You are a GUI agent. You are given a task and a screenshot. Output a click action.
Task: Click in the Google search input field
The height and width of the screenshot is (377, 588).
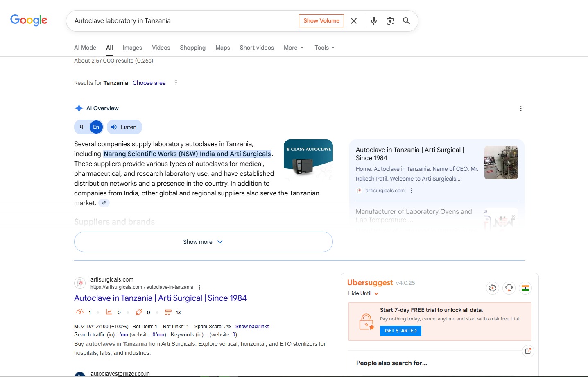(184, 21)
